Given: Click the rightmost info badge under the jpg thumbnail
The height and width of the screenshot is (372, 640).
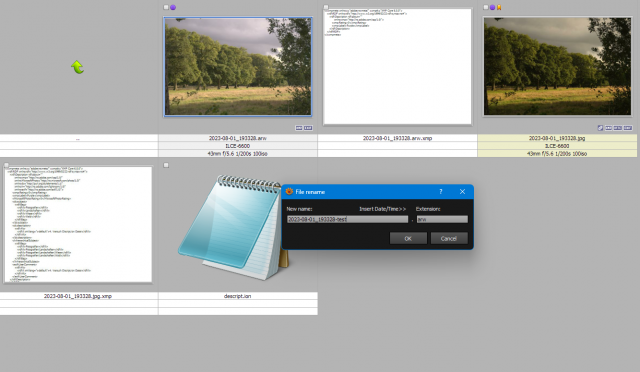Looking at the screenshot, I should pyautogui.click(x=628, y=128).
